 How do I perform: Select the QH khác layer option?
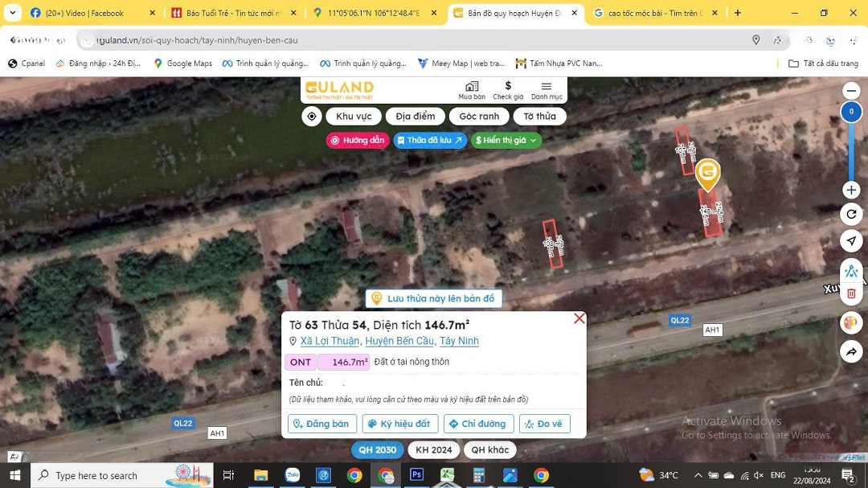tap(489, 450)
